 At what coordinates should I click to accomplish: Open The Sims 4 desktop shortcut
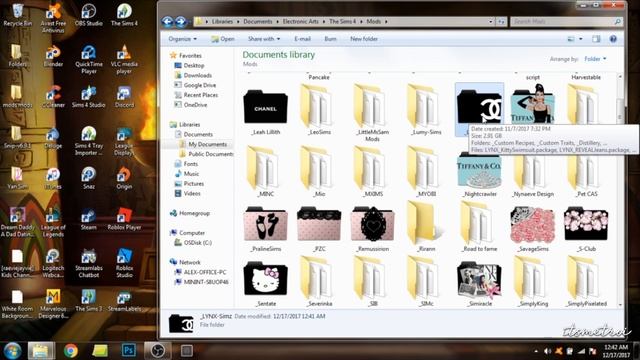coord(124,14)
